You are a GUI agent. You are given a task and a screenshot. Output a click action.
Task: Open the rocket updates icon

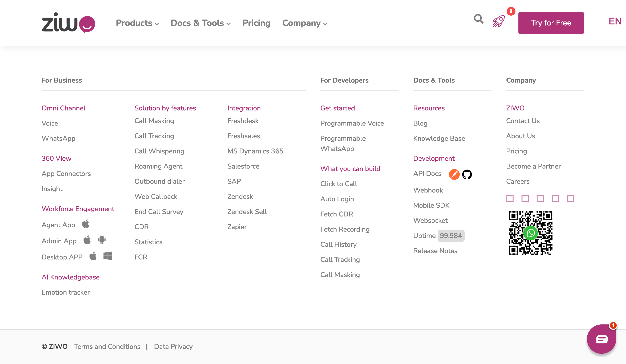tap(499, 21)
